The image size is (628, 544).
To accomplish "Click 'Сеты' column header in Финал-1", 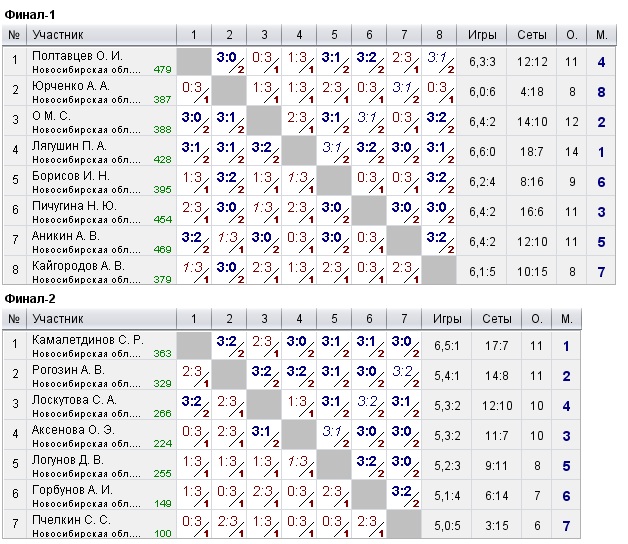I will point(531,35).
